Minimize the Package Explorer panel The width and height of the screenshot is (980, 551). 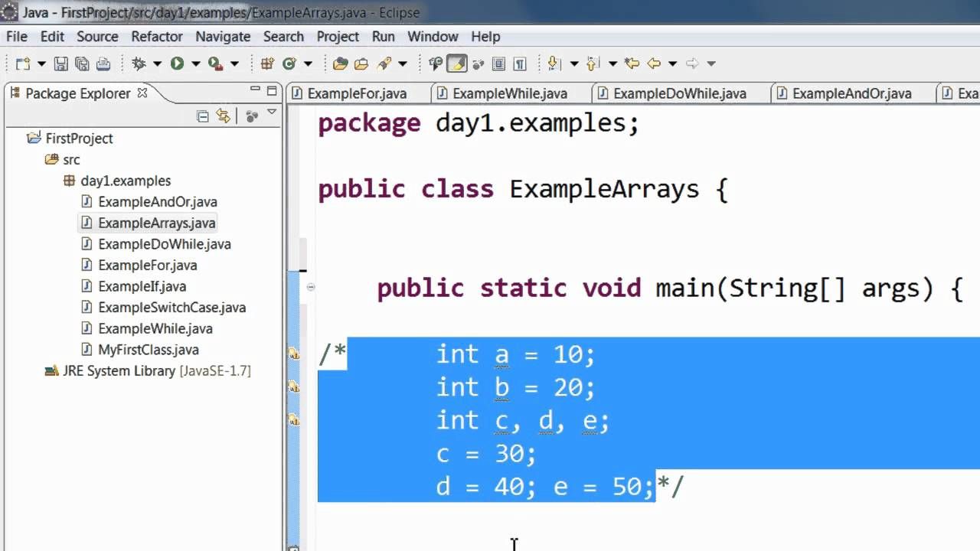coord(256,90)
